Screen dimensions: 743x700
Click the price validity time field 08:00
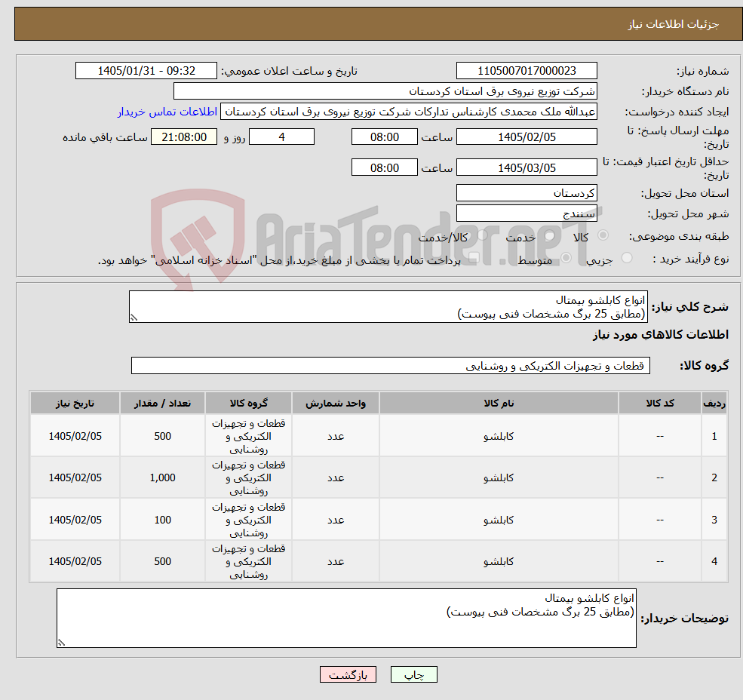[384, 167]
